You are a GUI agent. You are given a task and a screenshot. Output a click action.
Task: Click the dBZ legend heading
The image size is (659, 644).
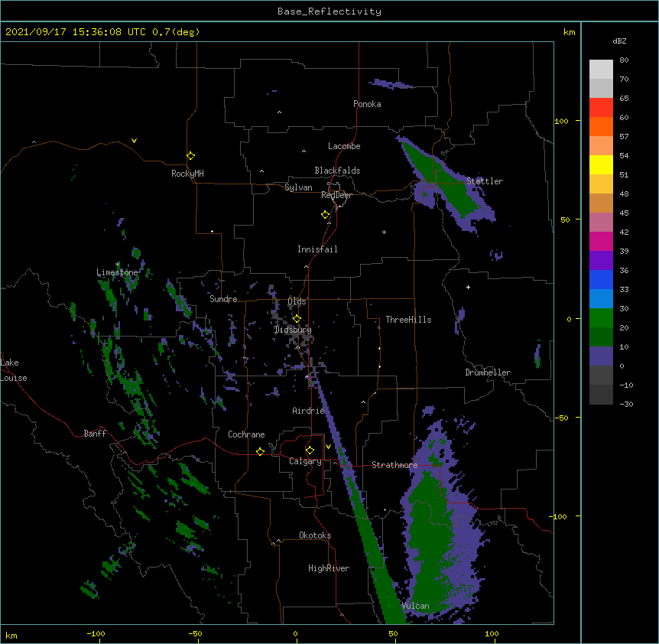[x=619, y=41]
